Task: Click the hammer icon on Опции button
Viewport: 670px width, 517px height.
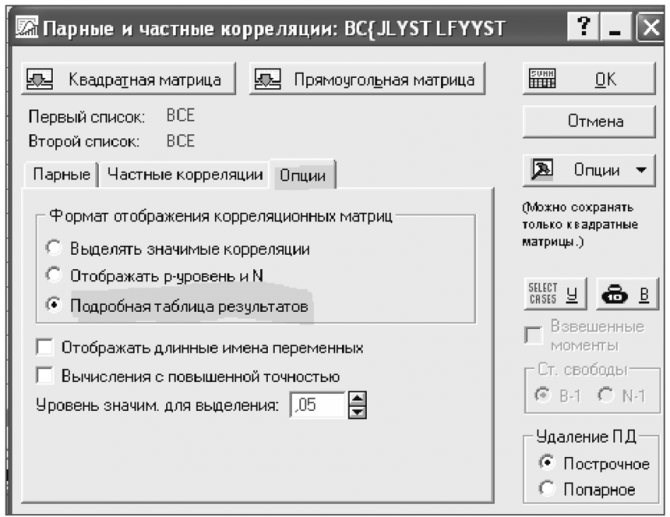Action: 542,170
